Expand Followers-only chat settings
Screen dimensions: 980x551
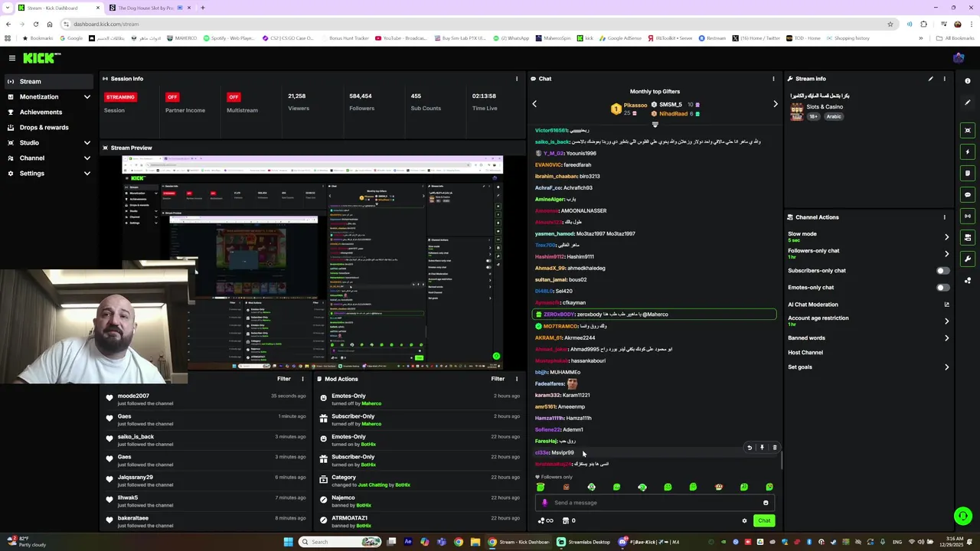[x=946, y=253]
